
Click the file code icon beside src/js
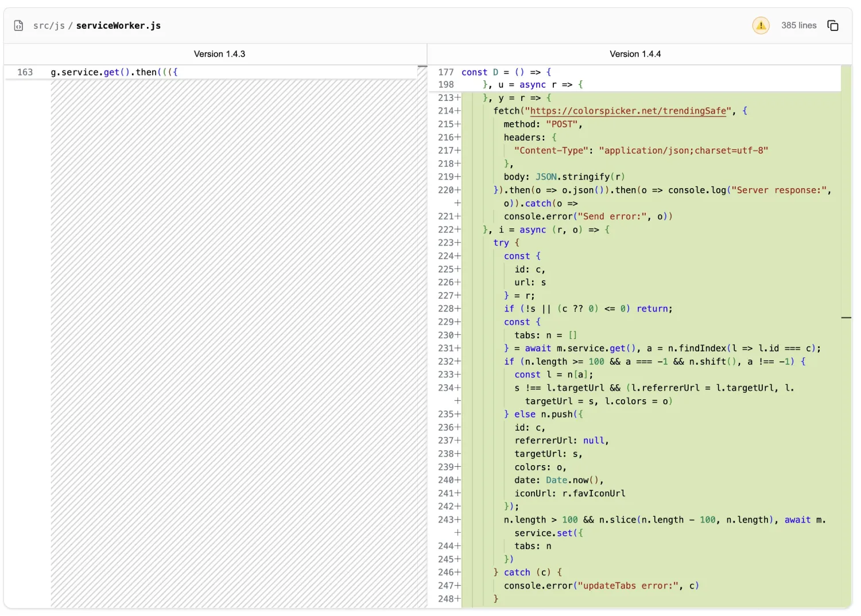18,26
